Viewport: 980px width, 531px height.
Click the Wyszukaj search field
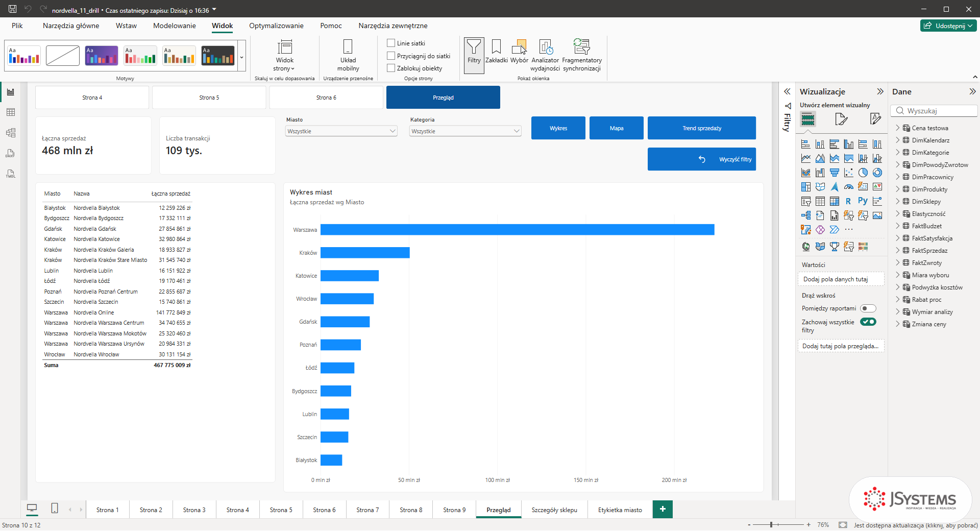pos(934,111)
